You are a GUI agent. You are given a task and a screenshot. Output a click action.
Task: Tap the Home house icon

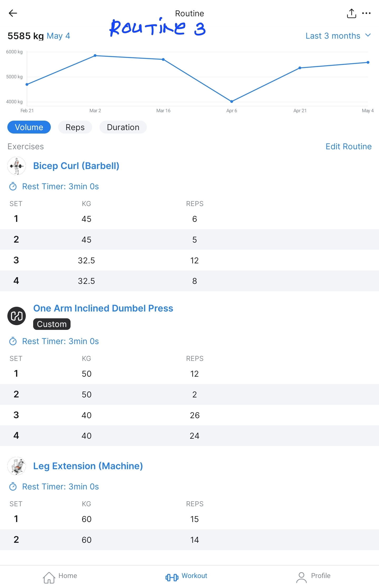[x=49, y=577]
